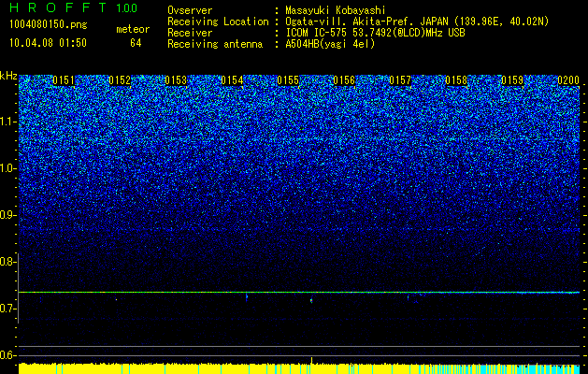Click the 0.9 kHz frequency label
Screen dimensions: 588x374
[x=7, y=215]
